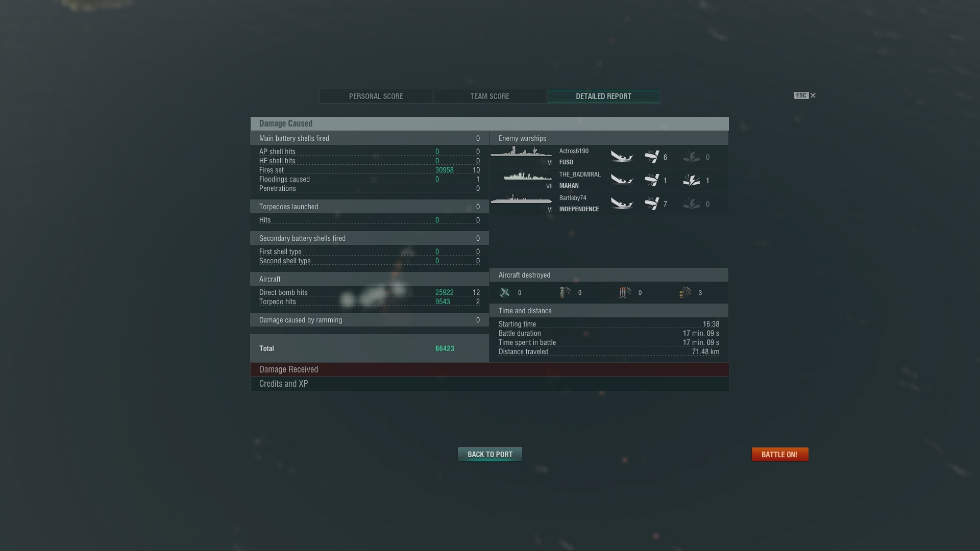The width and height of the screenshot is (980, 551).
Task: Click the torpedo bomber destroyed icon
Action: pos(625,292)
